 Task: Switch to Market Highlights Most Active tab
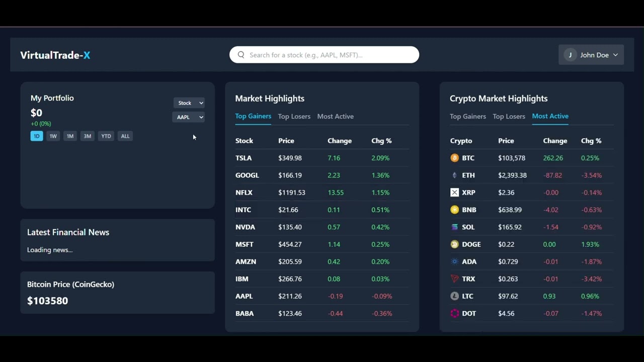[336, 117]
